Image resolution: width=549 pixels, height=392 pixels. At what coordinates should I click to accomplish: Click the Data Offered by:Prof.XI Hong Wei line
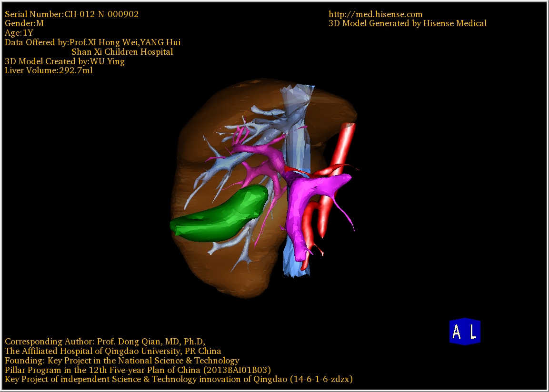pos(93,42)
